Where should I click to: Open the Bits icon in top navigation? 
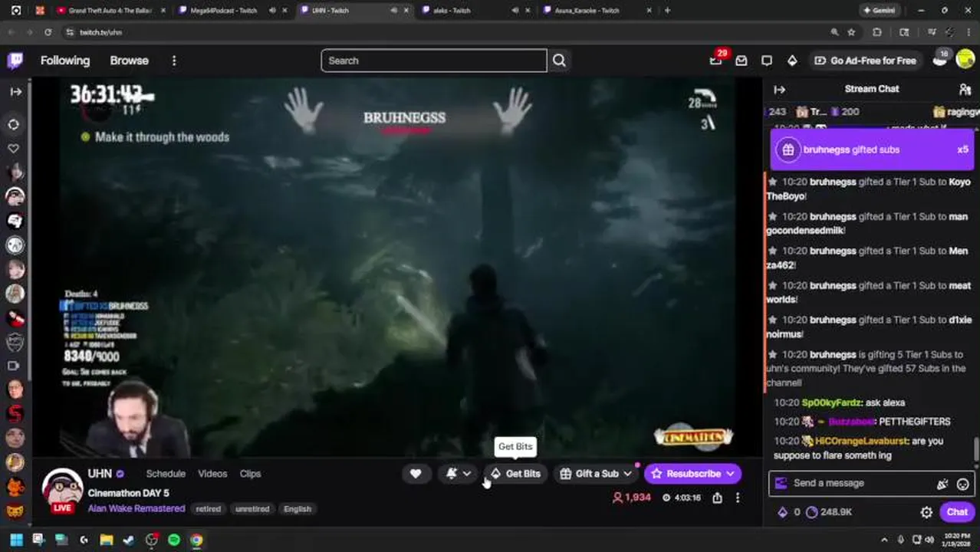tap(792, 61)
